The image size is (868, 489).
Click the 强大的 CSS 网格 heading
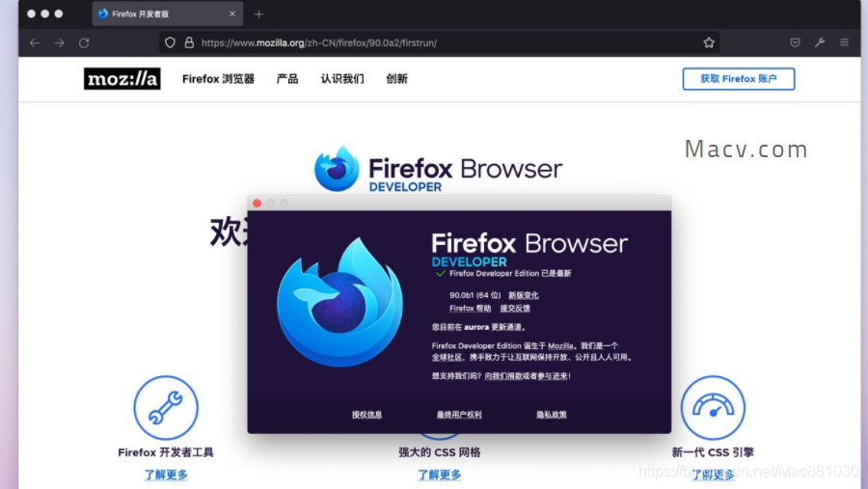(x=440, y=452)
